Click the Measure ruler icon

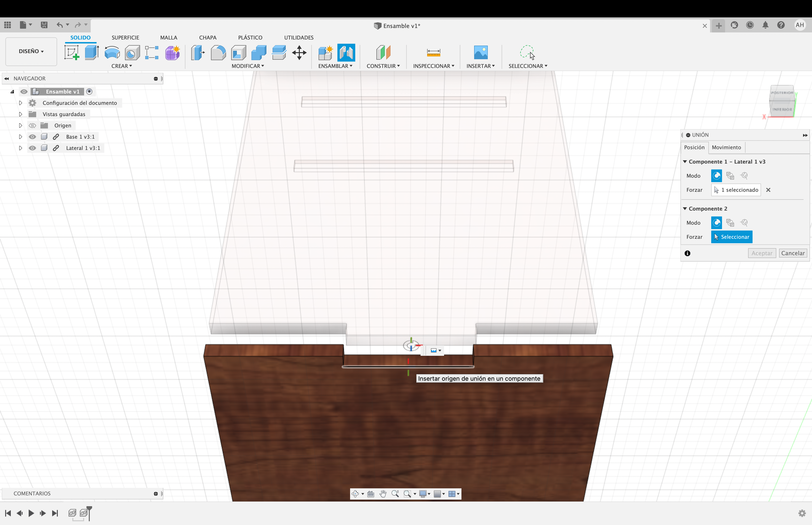point(433,53)
